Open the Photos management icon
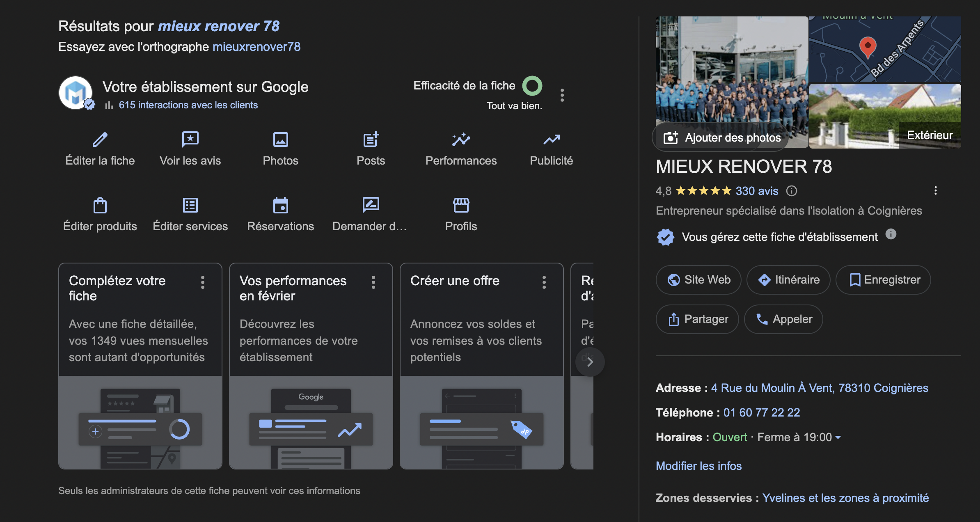980x522 pixels. pyautogui.click(x=281, y=140)
